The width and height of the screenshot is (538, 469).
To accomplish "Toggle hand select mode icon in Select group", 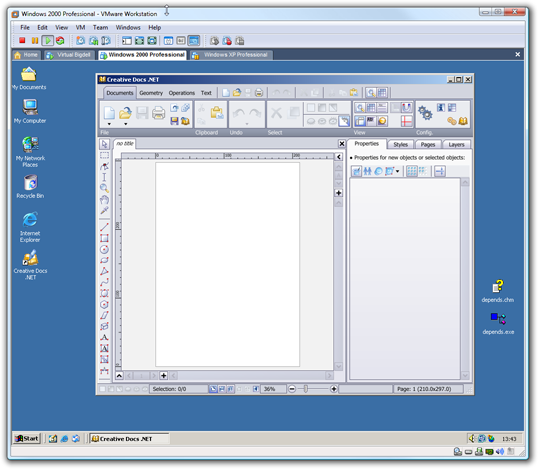I will [344, 121].
